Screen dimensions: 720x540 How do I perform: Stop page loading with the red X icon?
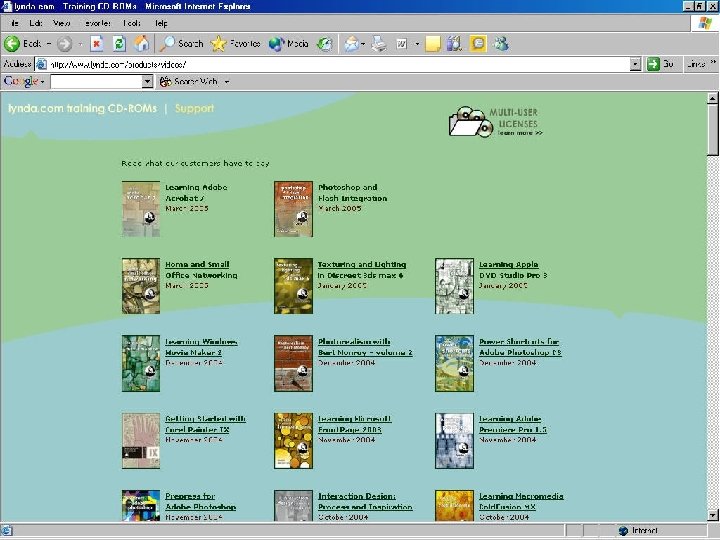[x=96, y=44]
